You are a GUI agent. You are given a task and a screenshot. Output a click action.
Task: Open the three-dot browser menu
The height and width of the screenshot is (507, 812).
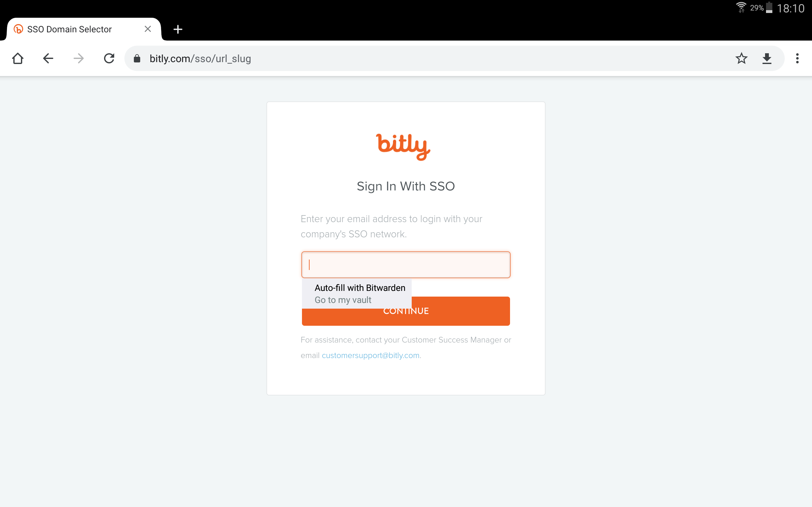coord(797,58)
